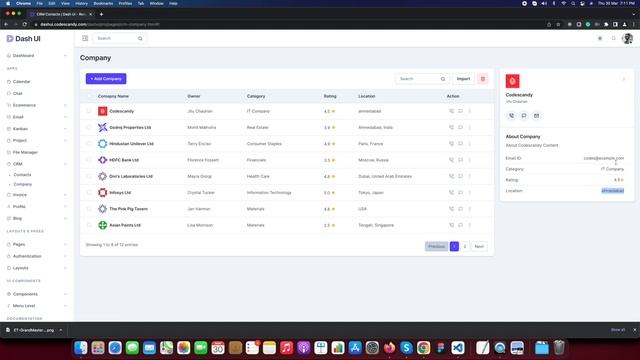Click the chat icon in company detail panel

524,116
